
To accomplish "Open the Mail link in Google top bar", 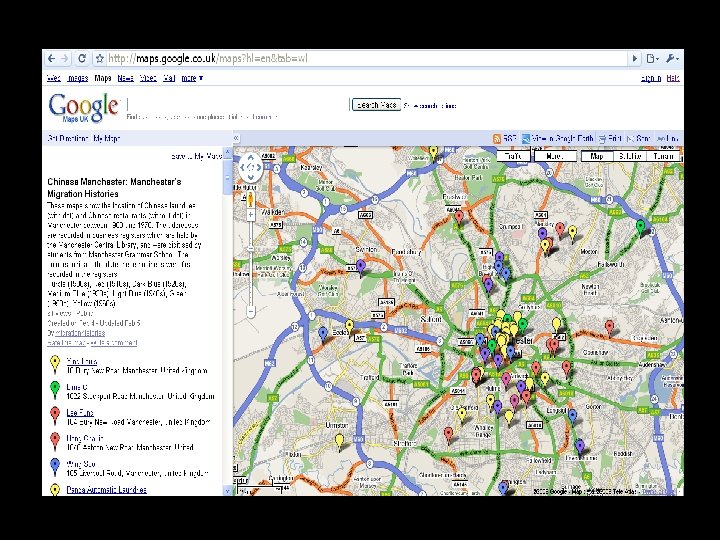I will (x=169, y=78).
